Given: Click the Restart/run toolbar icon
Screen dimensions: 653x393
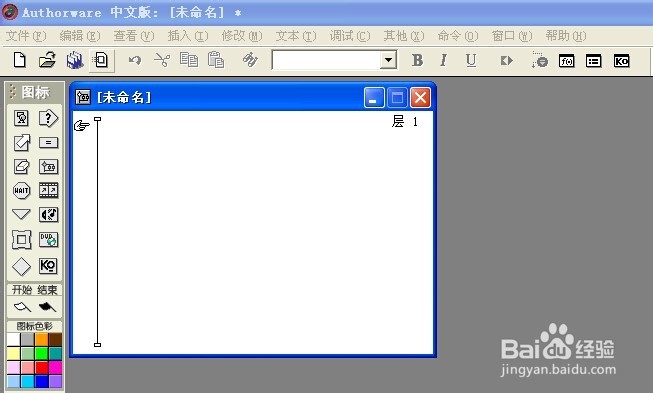Looking at the screenshot, I should click(506, 61).
